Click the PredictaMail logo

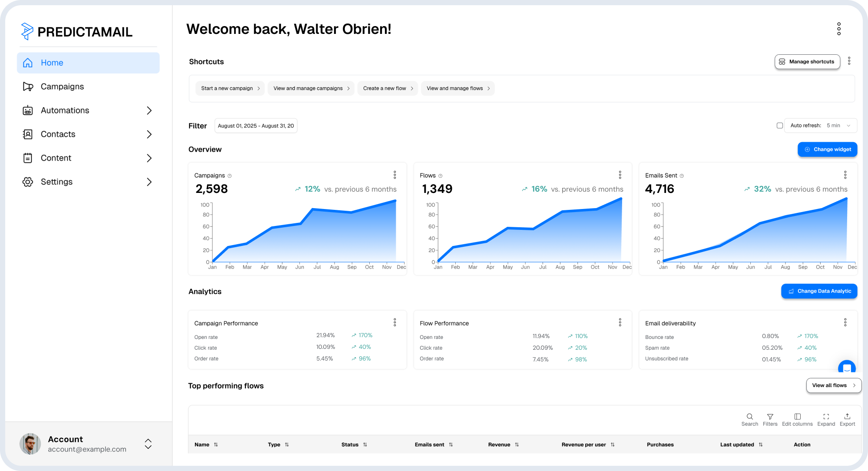click(76, 31)
